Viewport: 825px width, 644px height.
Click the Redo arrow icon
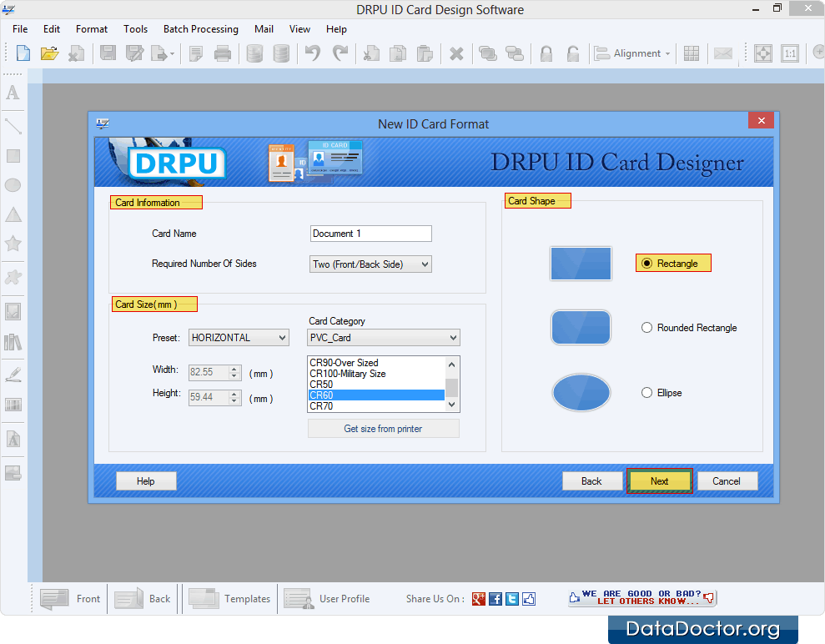coord(340,53)
